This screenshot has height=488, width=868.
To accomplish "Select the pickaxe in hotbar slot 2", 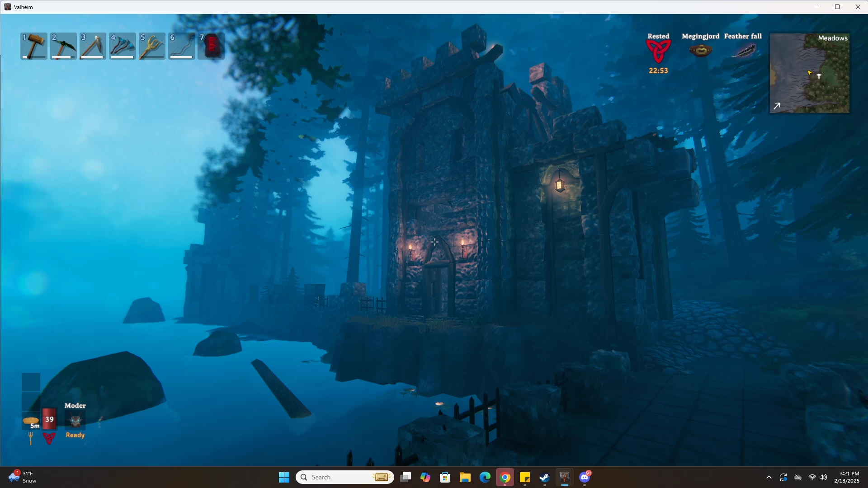I will click(x=63, y=46).
